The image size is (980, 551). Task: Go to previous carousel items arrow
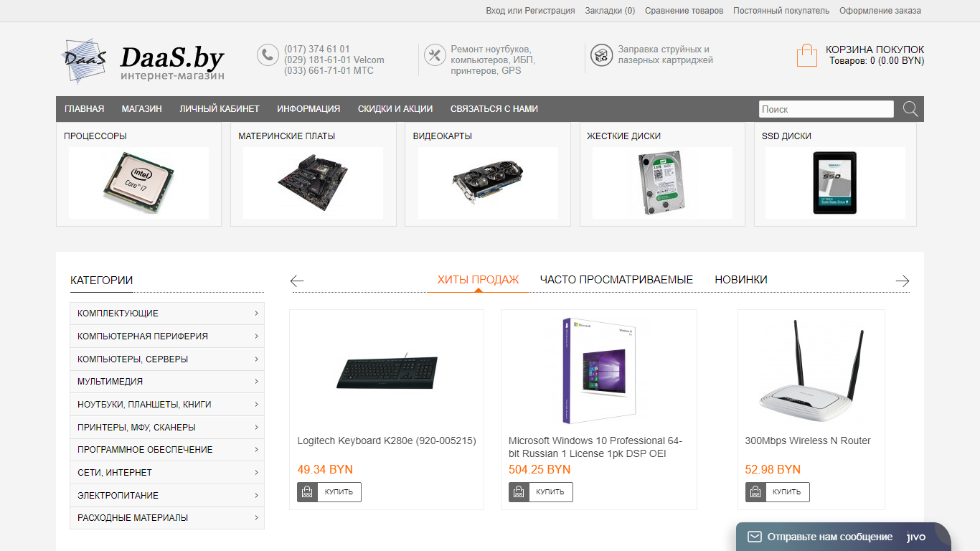click(297, 281)
